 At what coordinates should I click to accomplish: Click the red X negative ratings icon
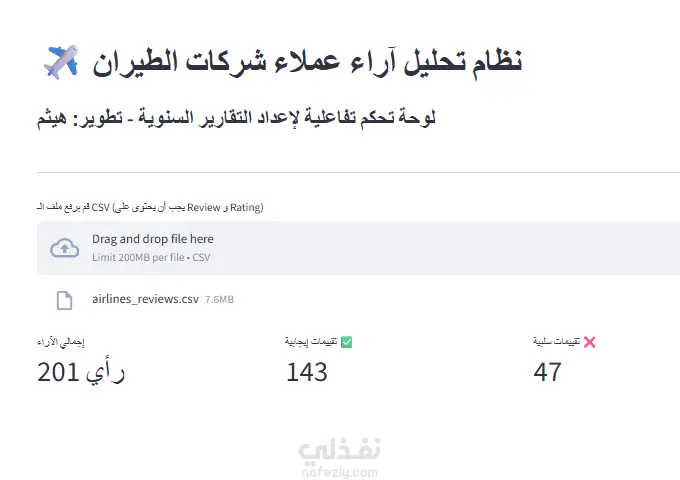tap(590, 342)
